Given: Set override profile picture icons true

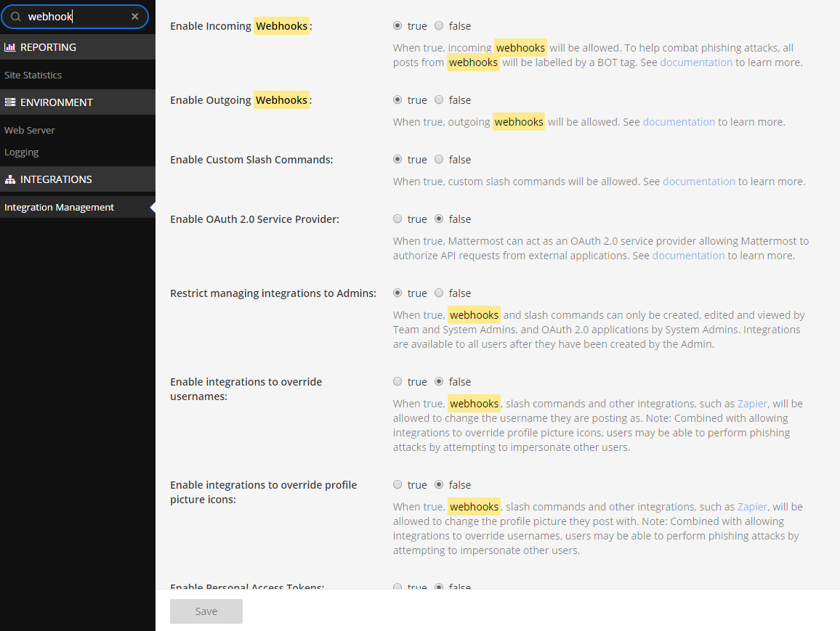Looking at the screenshot, I should pyautogui.click(x=397, y=484).
